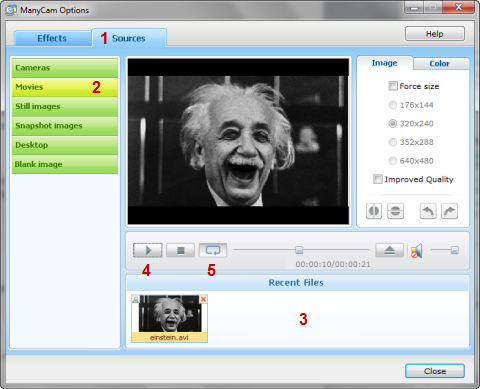
Task: Switch to the Sources tab
Action: [x=129, y=38]
